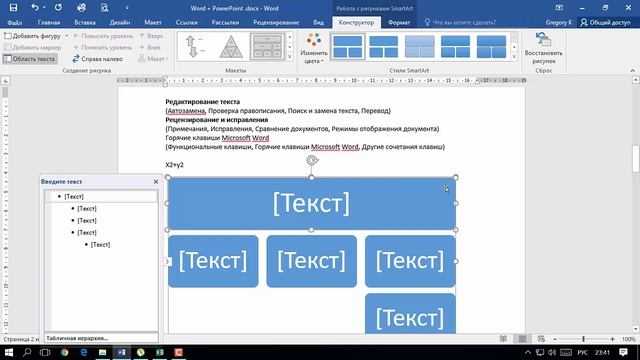
Task: Click the top large [Текст] shape
Action: coord(311,203)
